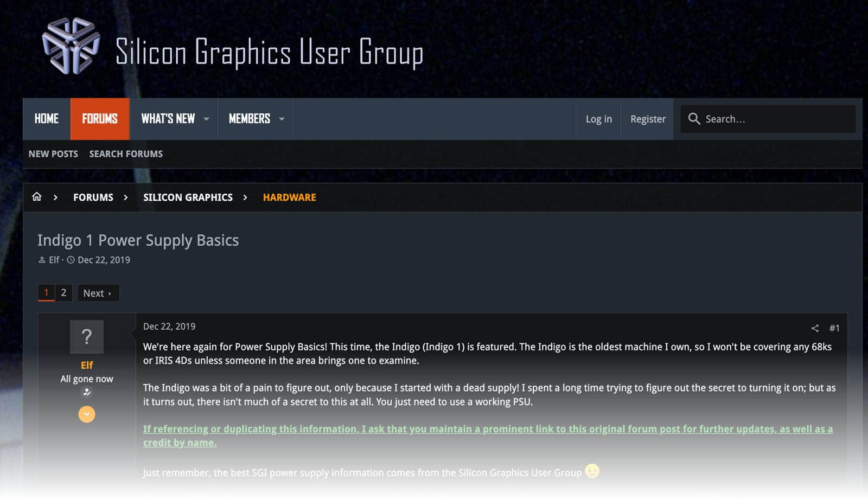Viewport: 868px width, 499px height.
Task: Open the New Posts sub-menu link
Action: pyautogui.click(x=53, y=154)
